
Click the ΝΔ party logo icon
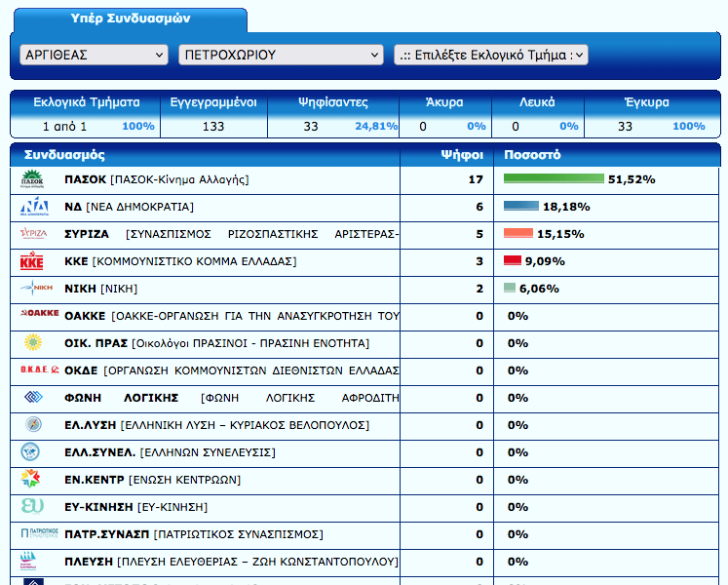click(x=34, y=207)
